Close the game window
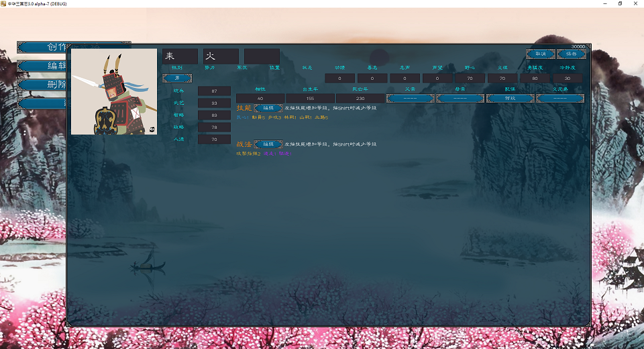Viewport: 644px width, 349px height. pyautogui.click(x=635, y=3)
